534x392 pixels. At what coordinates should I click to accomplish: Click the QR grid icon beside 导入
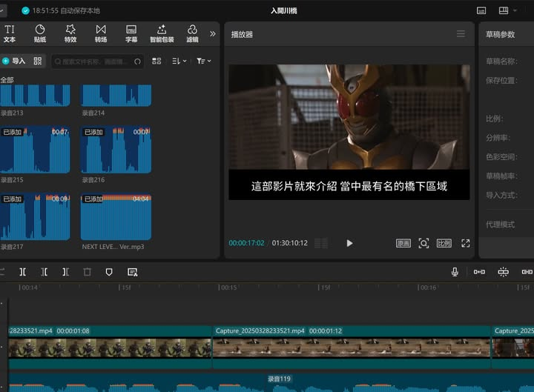coord(38,61)
